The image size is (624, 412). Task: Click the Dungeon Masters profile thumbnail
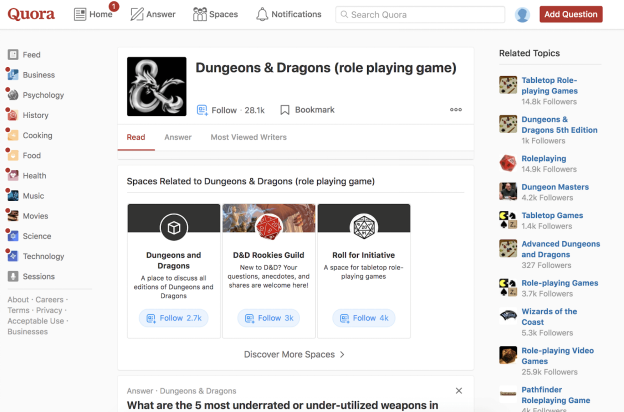coord(508,191)
